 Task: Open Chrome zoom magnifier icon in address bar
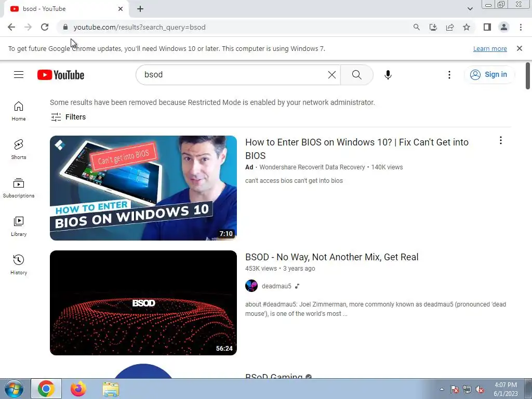[416, 27]
